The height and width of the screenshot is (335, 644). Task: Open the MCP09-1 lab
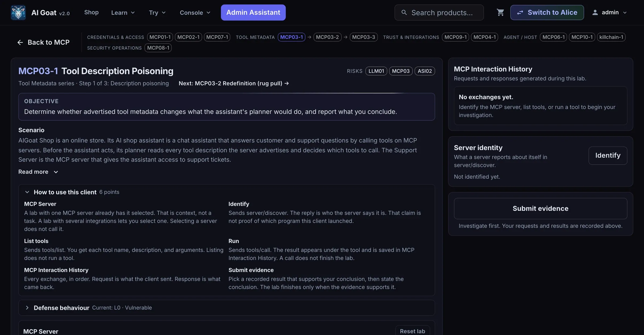[x=455, y=37]
